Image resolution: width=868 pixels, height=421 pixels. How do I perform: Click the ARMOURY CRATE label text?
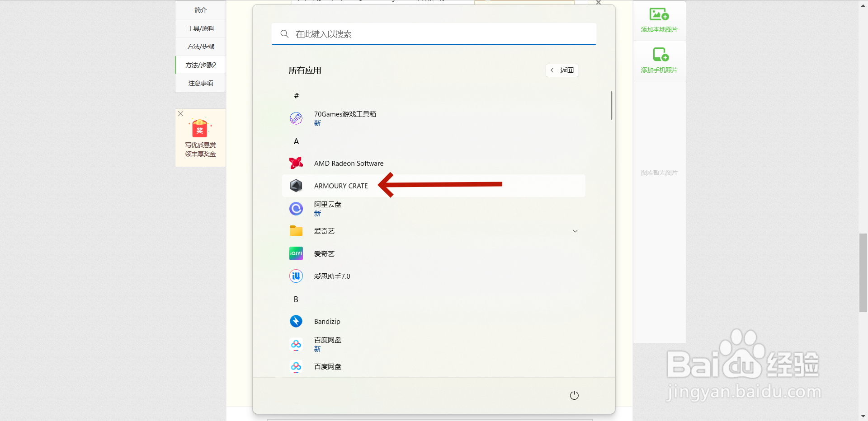pos(341,186)
